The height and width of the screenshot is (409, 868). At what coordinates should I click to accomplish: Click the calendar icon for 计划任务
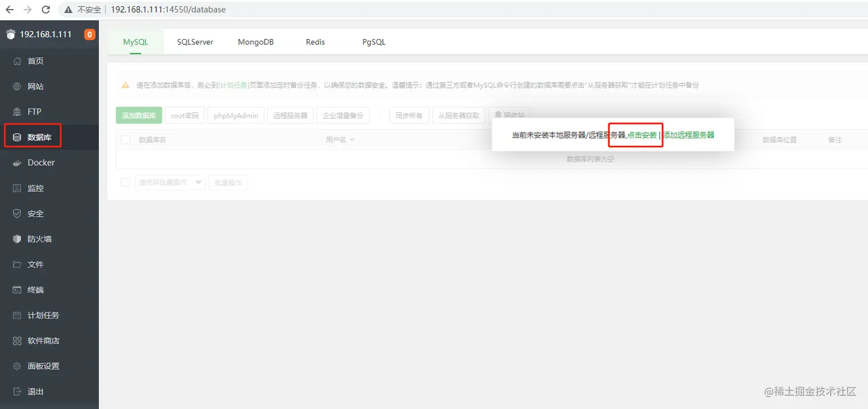17,315
